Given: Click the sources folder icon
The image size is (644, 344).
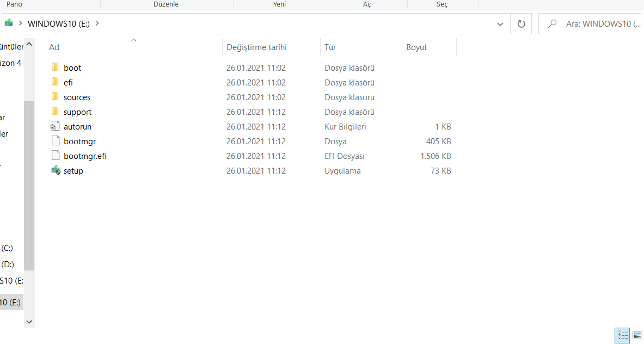Looking at the screenshot, I should point(55,97).
